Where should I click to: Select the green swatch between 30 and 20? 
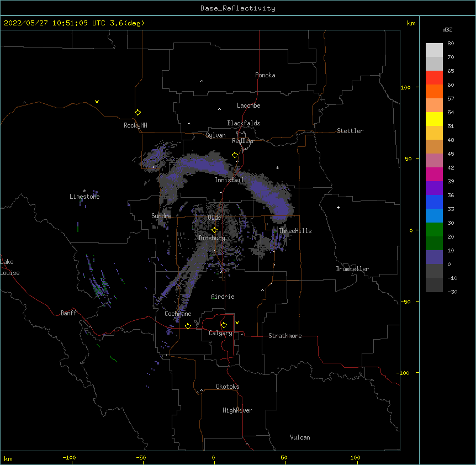click(434, 230)
